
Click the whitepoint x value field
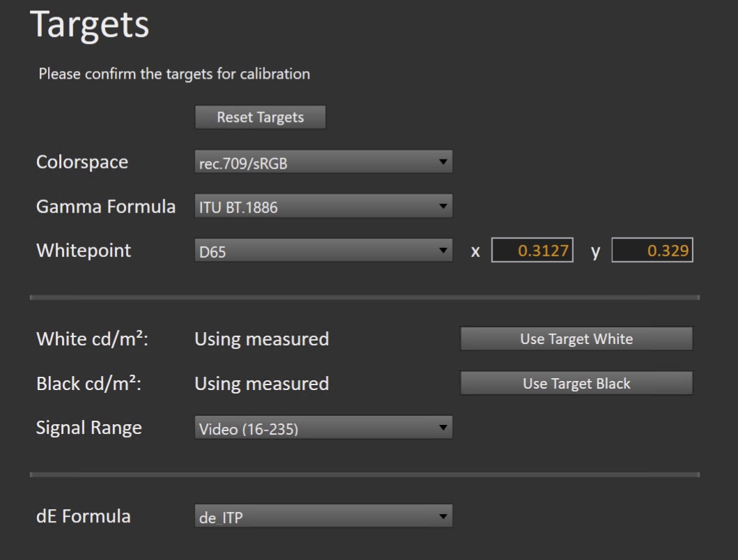(533, 251)
